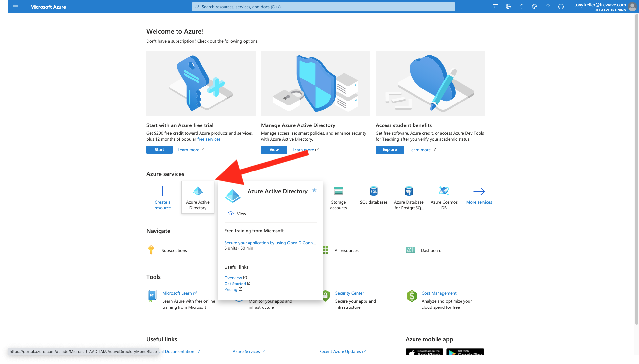The width and height of the screenshot is (639, 364).
Task: Click the Active Directory shield illustration
Action: coord(316,83)
